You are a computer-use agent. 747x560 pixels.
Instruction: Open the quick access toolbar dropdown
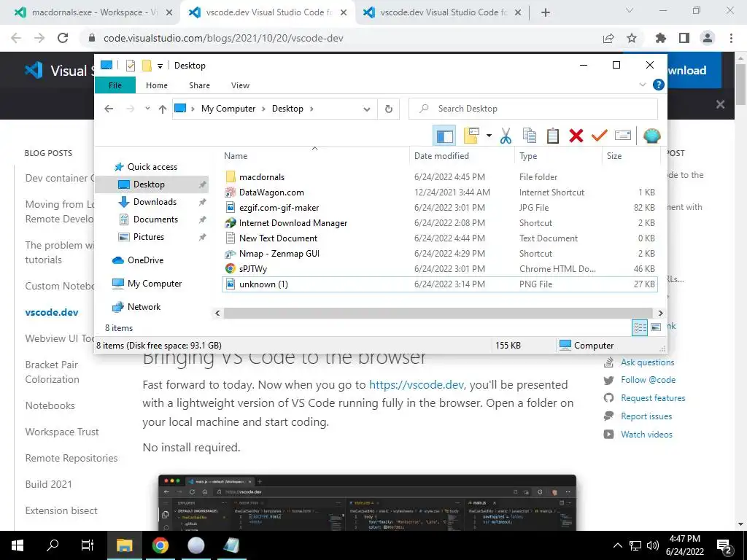(x=160, y=66)
